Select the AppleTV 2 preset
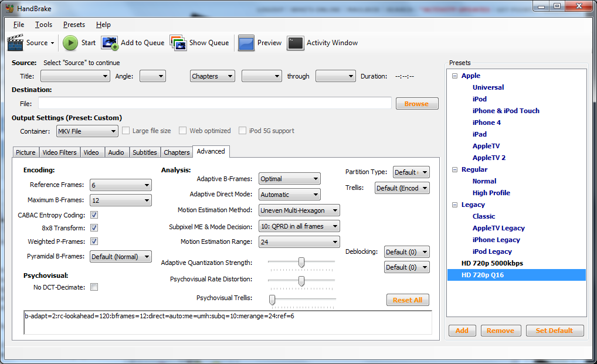597x364 pixels. coord(489,158)
